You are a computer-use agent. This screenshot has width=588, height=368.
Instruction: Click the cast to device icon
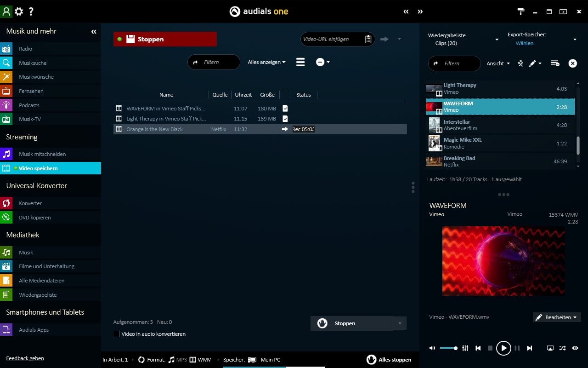(550, 348)
